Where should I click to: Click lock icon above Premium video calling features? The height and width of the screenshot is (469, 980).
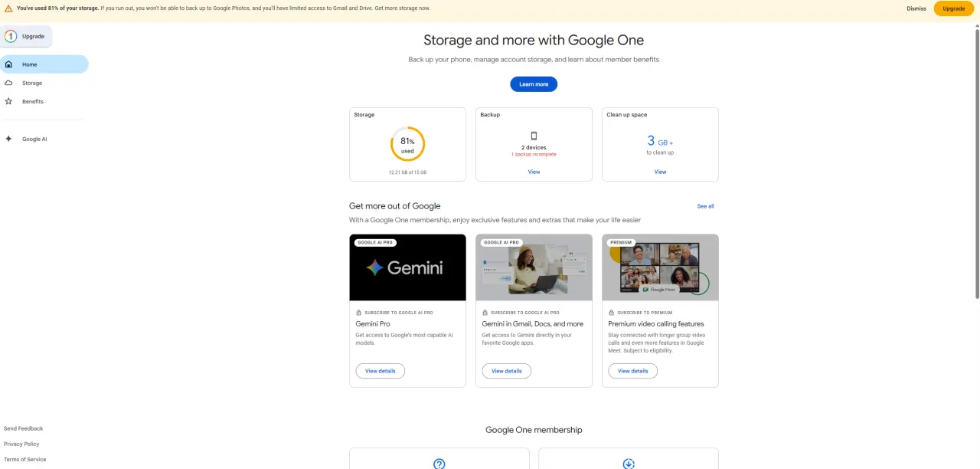[611, 313]
